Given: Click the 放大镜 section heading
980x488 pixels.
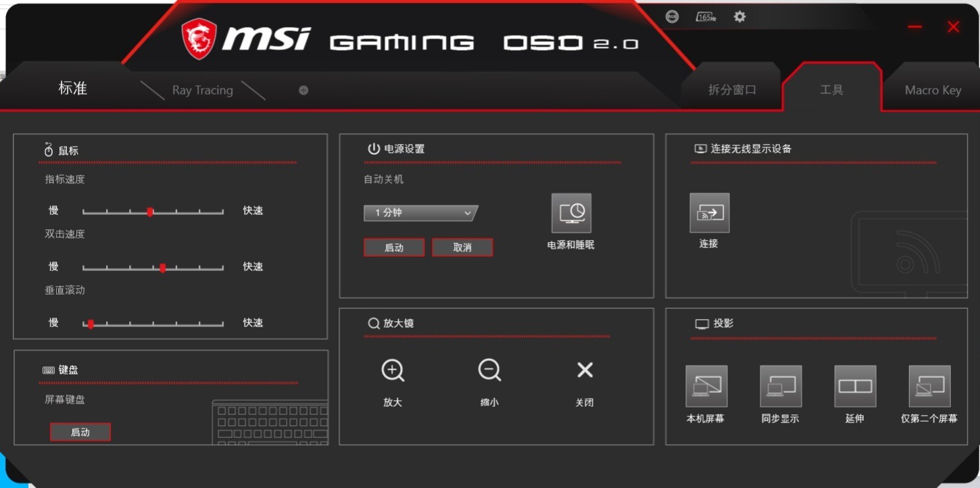Looking at the screenshot, I should point(399,323).
